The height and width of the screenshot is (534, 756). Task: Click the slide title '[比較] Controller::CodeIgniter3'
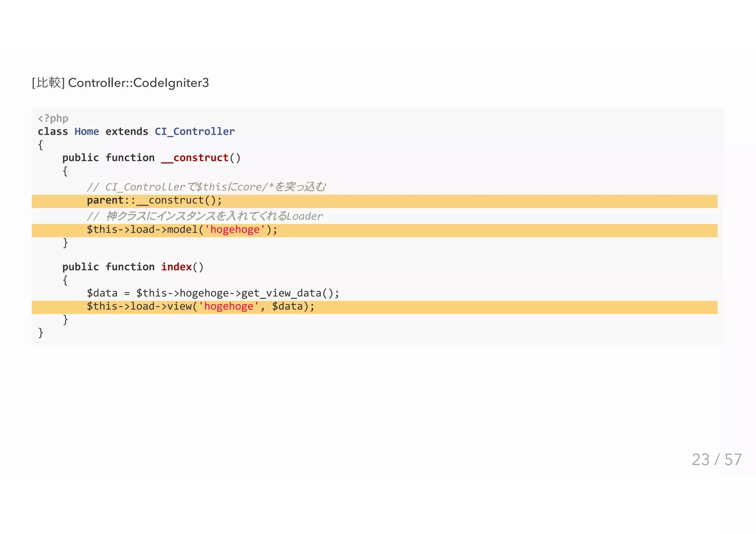click(120, 83)
